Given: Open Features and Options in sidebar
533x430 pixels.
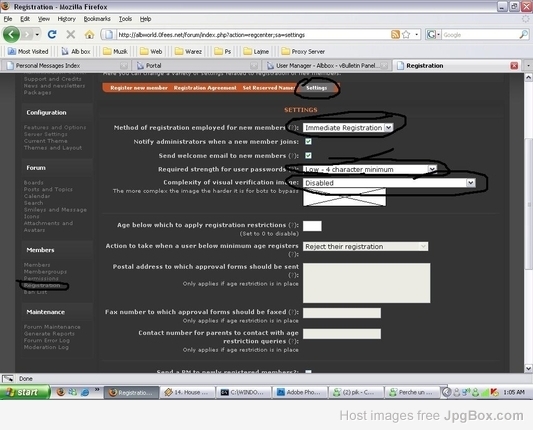Looking at the screenshot, I should point(55,127).
